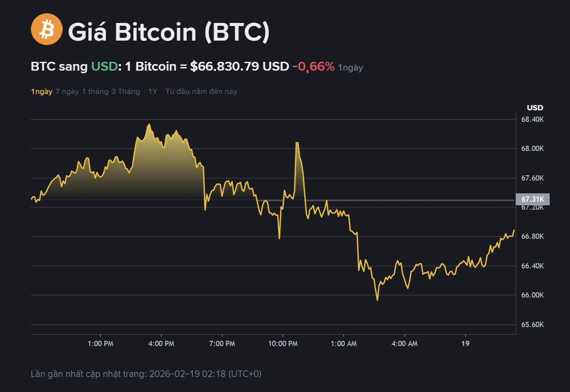Click the 1:00 PM time axis label

101,343
